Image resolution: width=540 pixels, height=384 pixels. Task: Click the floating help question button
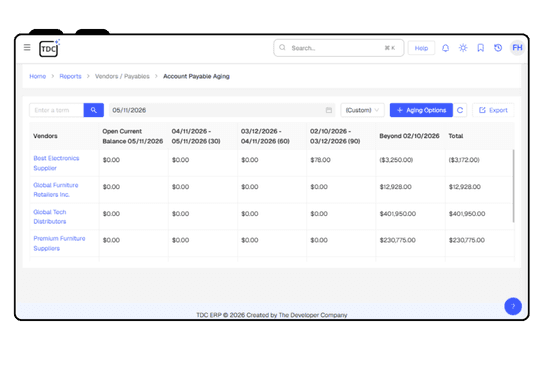pyautogui.click(x=513, y=306)
